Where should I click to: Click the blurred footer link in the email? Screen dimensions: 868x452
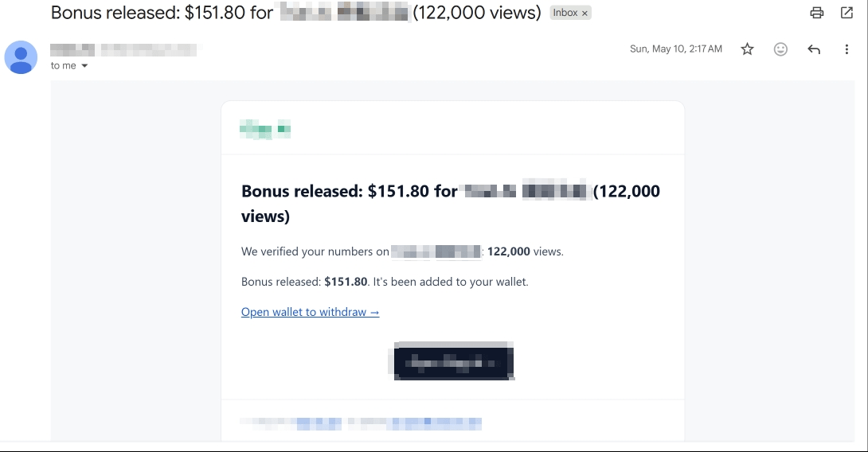coord(361,424)
